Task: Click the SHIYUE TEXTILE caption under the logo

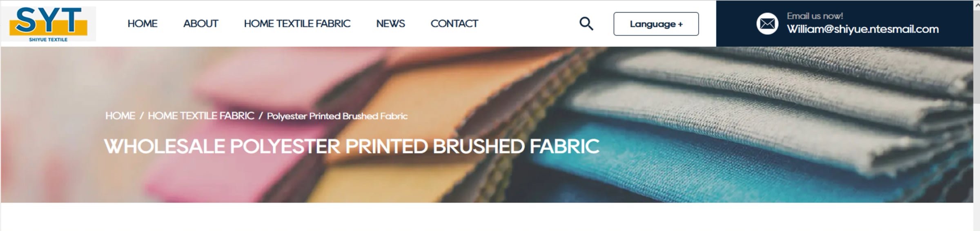Action: [48, 40]
